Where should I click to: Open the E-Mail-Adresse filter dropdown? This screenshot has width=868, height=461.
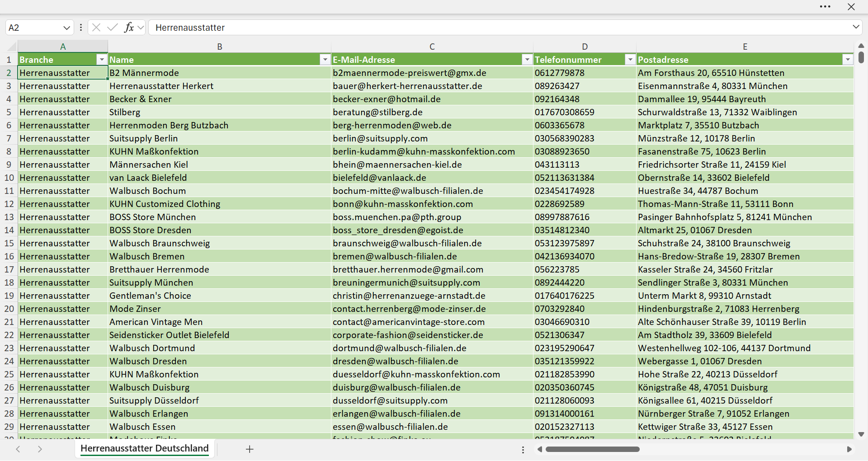point(527,60)
